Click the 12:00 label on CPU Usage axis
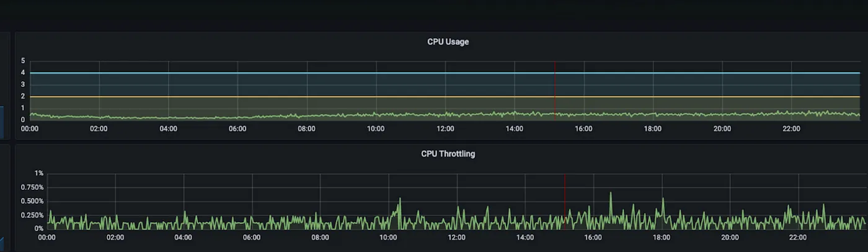The height and width of the screenshot is (252, 868). [x=445, y=129]
